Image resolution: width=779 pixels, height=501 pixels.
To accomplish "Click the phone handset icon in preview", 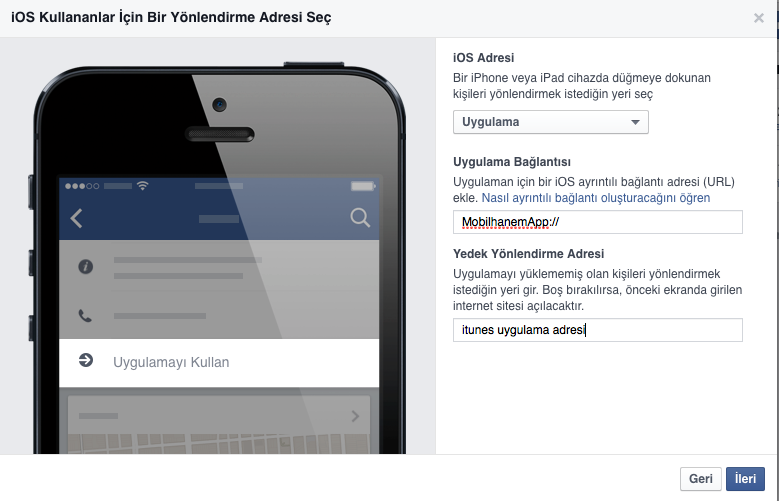I will 85,316.
